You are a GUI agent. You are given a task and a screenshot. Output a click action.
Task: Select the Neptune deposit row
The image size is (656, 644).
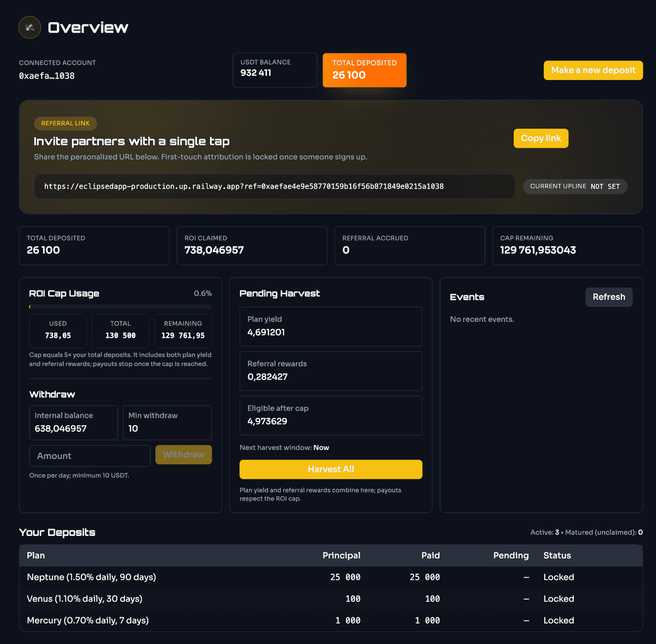point(330,577)
